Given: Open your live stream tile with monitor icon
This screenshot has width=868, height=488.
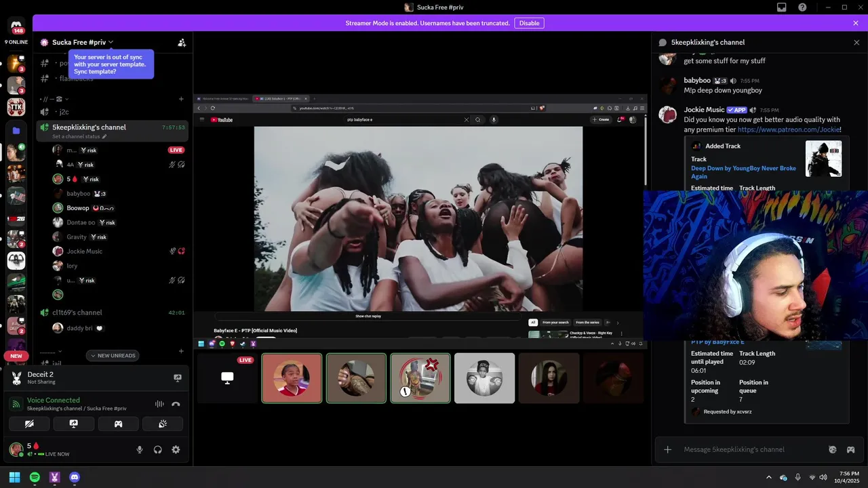Looking at the screenshot, I should (227, 378).
